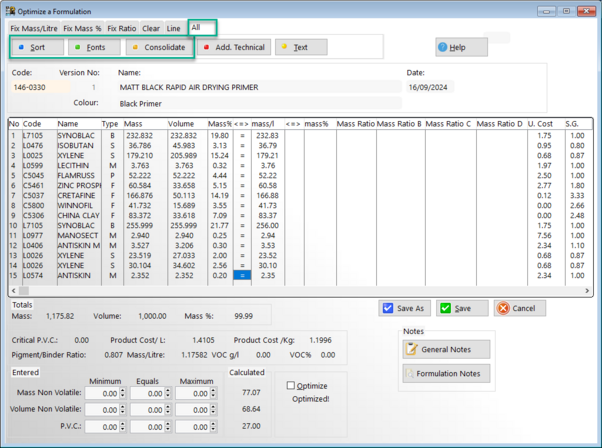Open General Notes notepad icon
This screenshot has width=602, height=448.
tap(412, 349)
